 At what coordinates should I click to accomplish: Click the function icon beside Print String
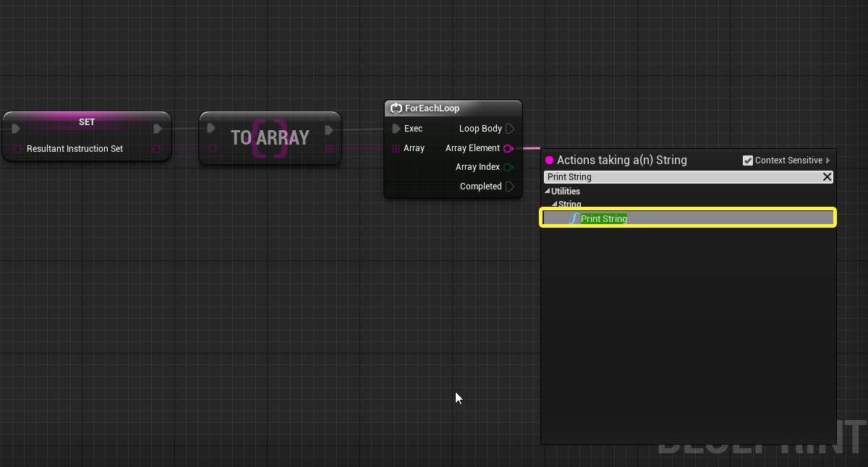pos(574,218)
